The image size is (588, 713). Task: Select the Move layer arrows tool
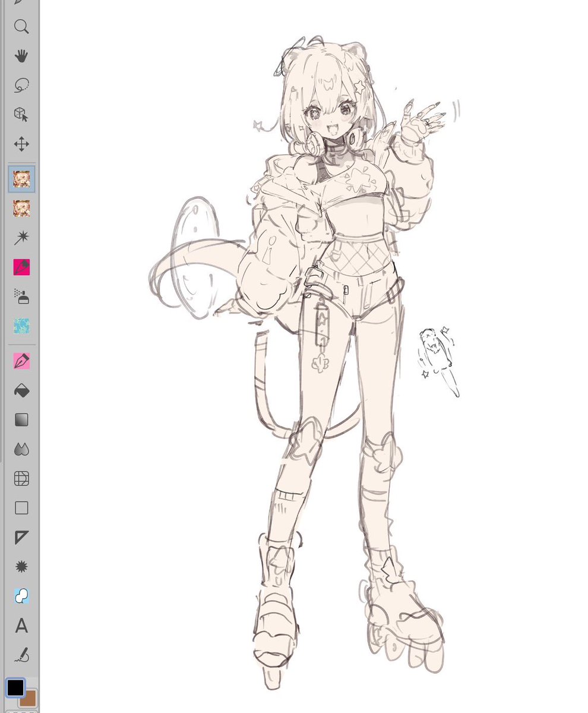click(x=21, y=144)
